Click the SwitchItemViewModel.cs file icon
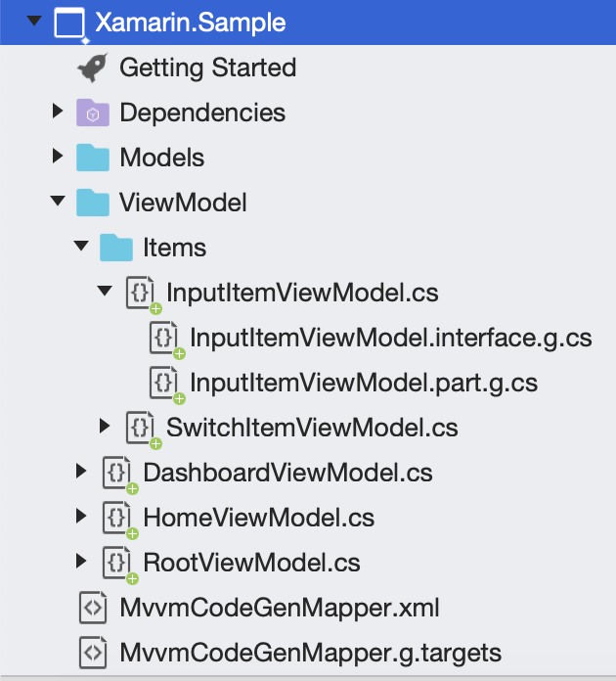616x681 pixels. (143, 430)
